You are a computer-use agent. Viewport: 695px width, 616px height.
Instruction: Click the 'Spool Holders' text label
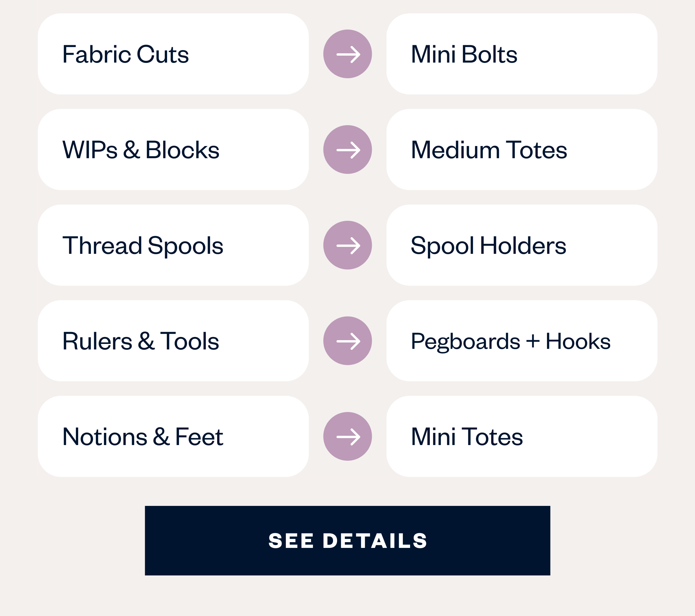pos(488,246)
